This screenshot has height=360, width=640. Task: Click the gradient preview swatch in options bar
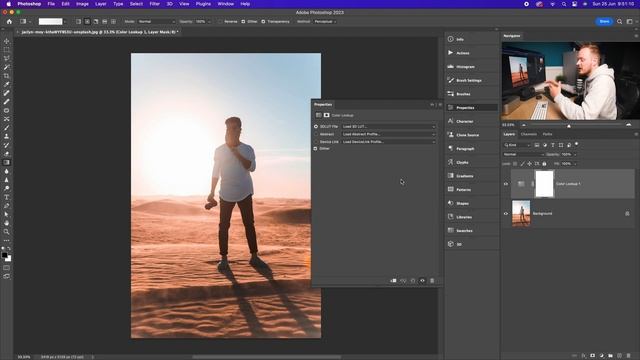(x=50, y=21)
